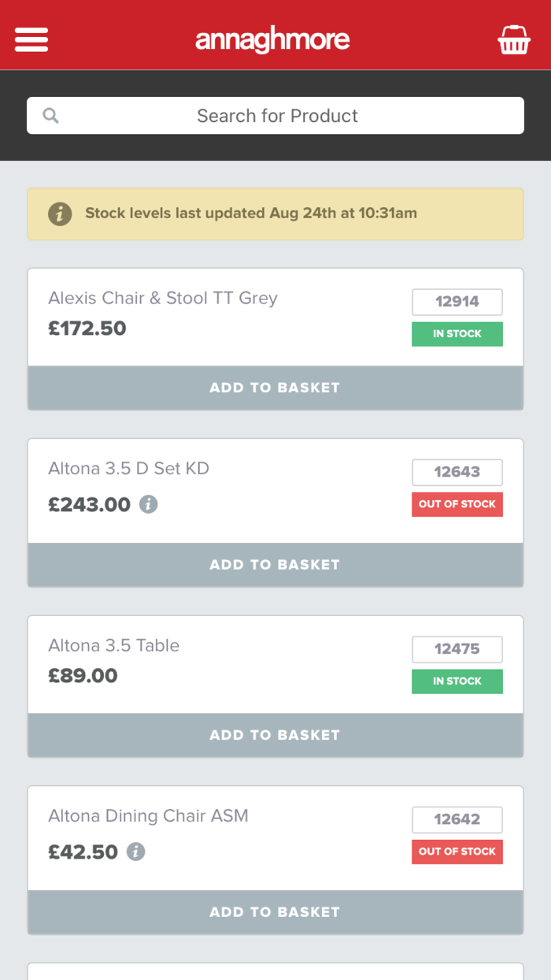Click the annaghmore logo

coord(272,39)
